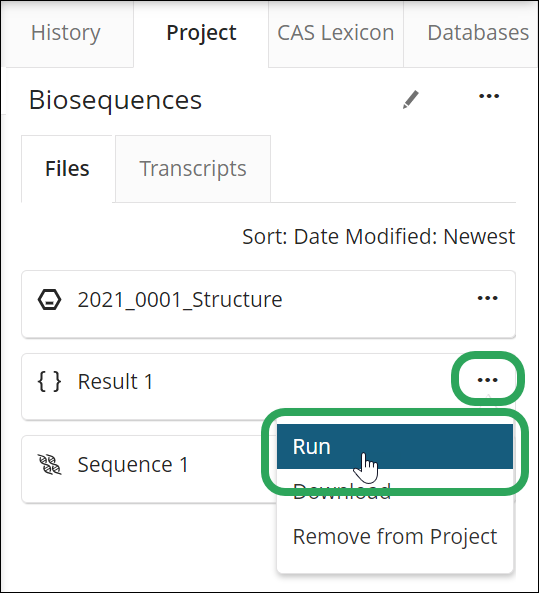
Task: Open the CAS Lexicon tab
Action: [336, 33]
